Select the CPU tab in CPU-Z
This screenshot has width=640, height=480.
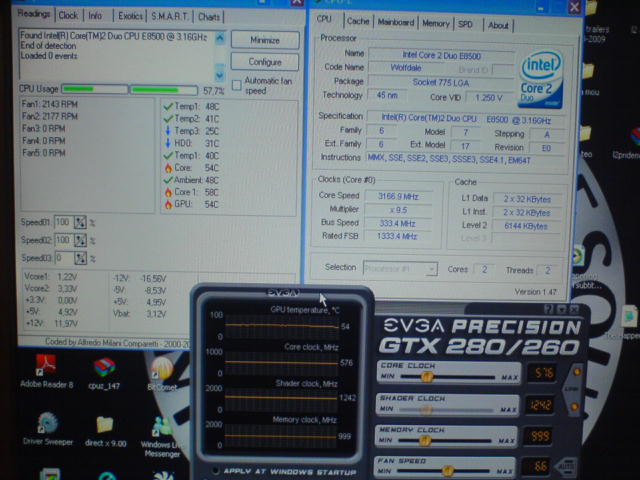324,19
